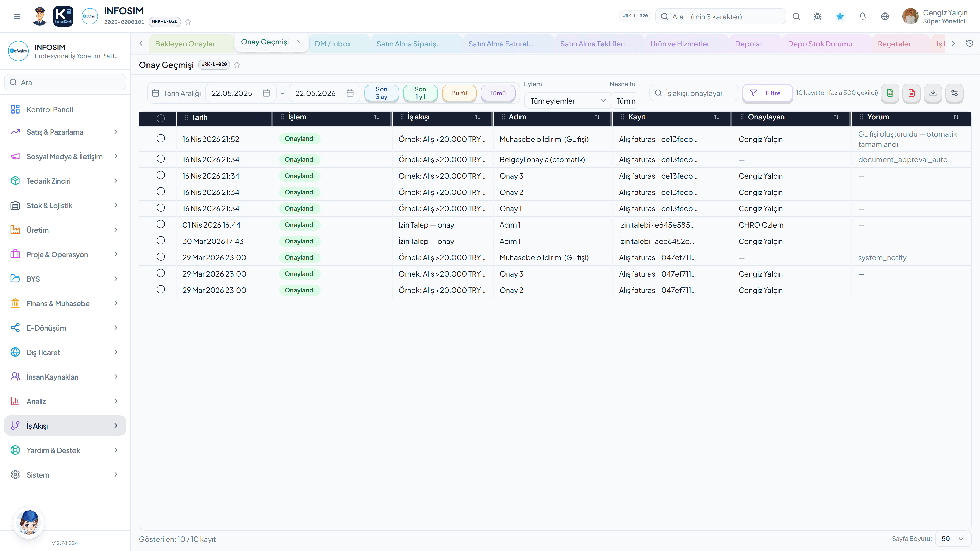This screenshot has width=980, height=551.
Task: Toggle the select-all header circle
Action: [161, 118]
